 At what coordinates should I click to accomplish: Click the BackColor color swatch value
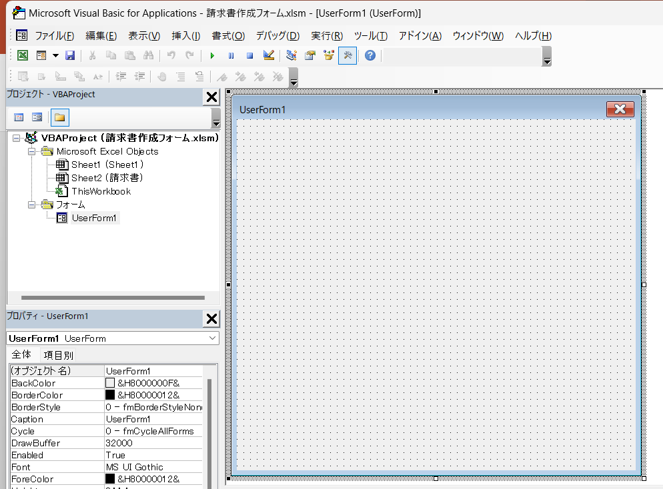pyautogui.click(x=111, y=383)
